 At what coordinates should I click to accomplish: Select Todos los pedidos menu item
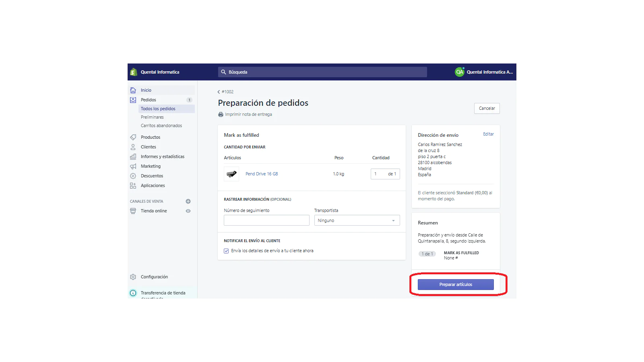click(158, 109)
